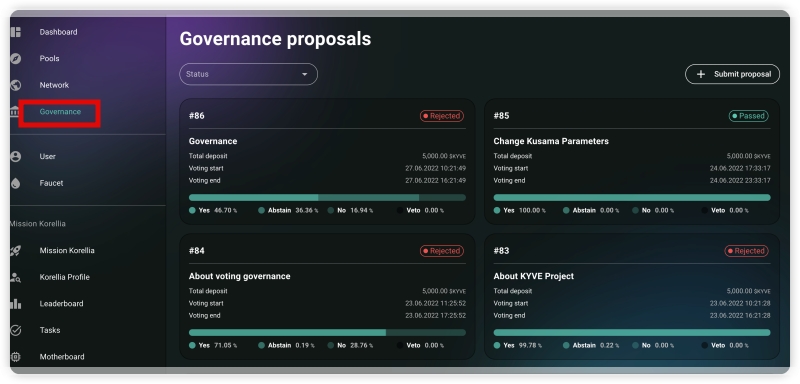This screenshot has width=800, height=384.
Task: Click voting end time 23.06.2022 16:21:28
Action: (740, 316)
